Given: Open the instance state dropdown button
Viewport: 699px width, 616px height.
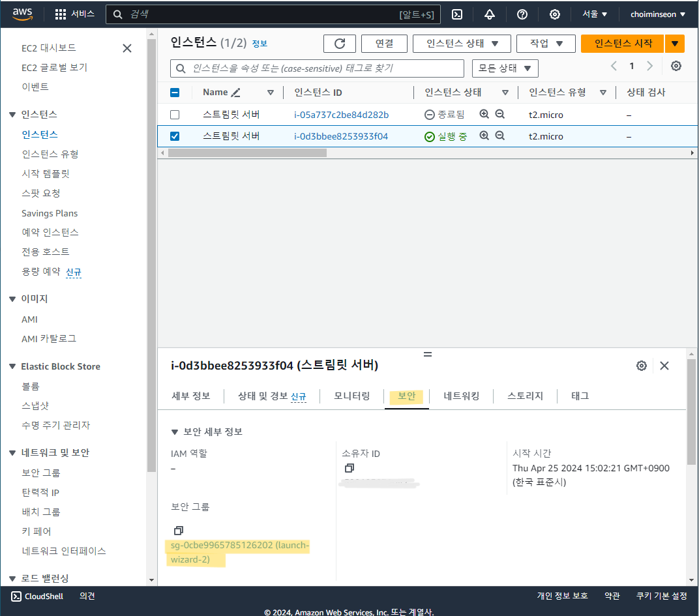Looking at the screenshot, I should (462, 44).
